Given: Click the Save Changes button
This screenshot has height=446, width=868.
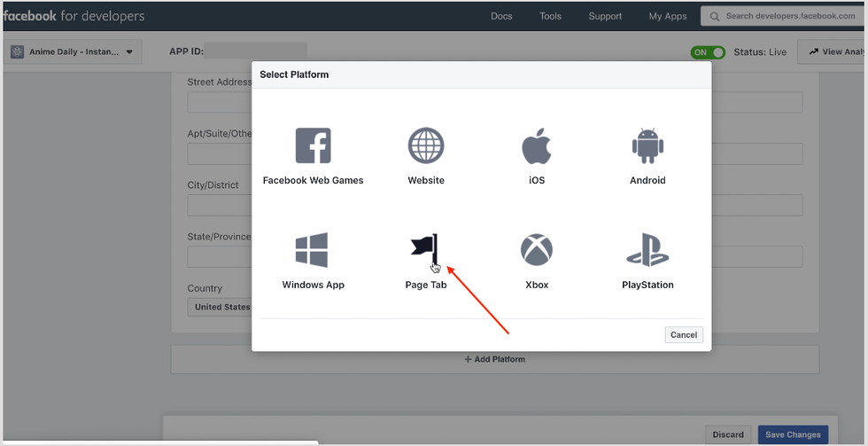Looking at the screenshot, I should click(793, 434).
